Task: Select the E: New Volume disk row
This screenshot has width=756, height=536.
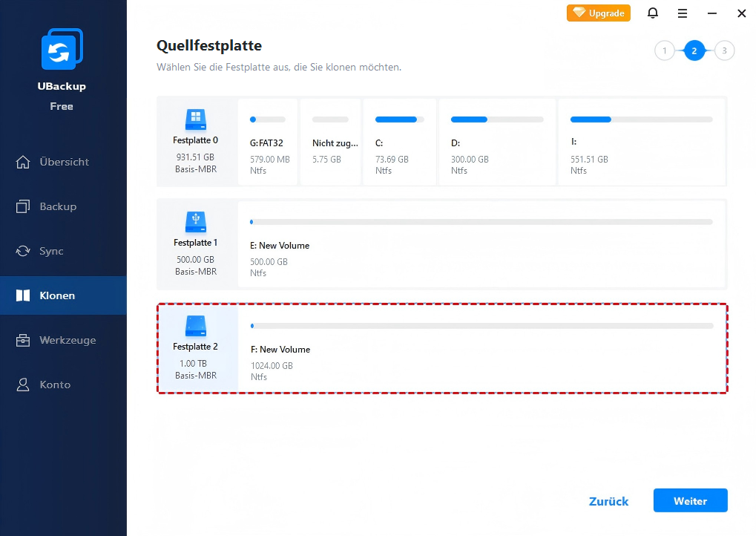Action: point(481,245)
